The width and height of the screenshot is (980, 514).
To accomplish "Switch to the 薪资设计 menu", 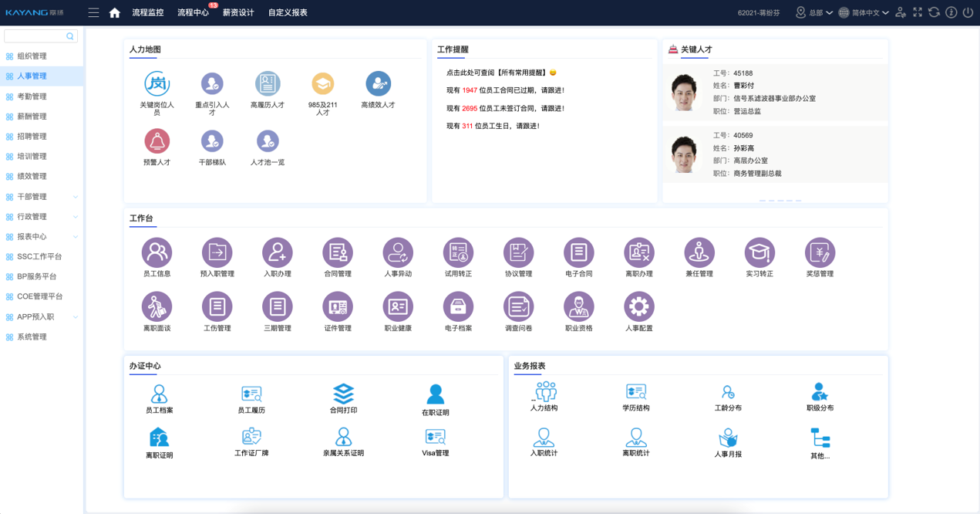I will coord(238,12).
